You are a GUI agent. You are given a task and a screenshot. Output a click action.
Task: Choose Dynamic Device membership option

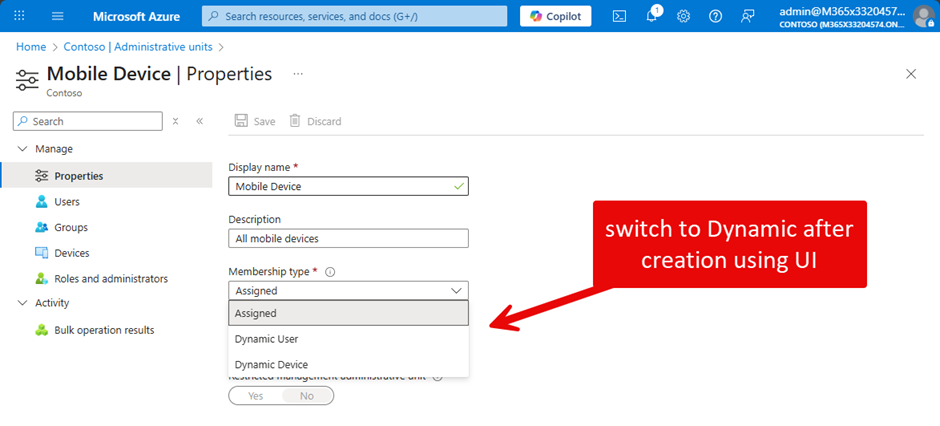click(348, 364)
